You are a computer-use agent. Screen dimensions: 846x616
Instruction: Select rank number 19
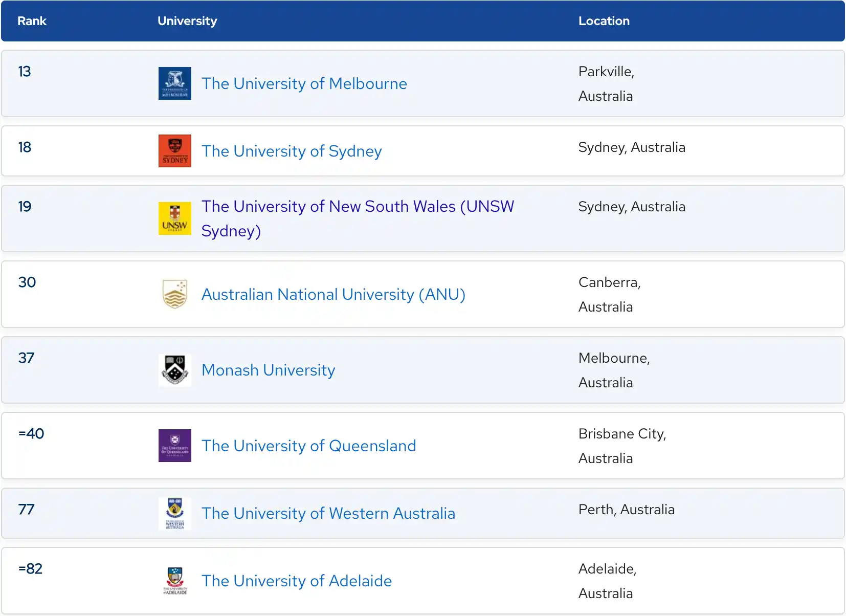point(25,206)
